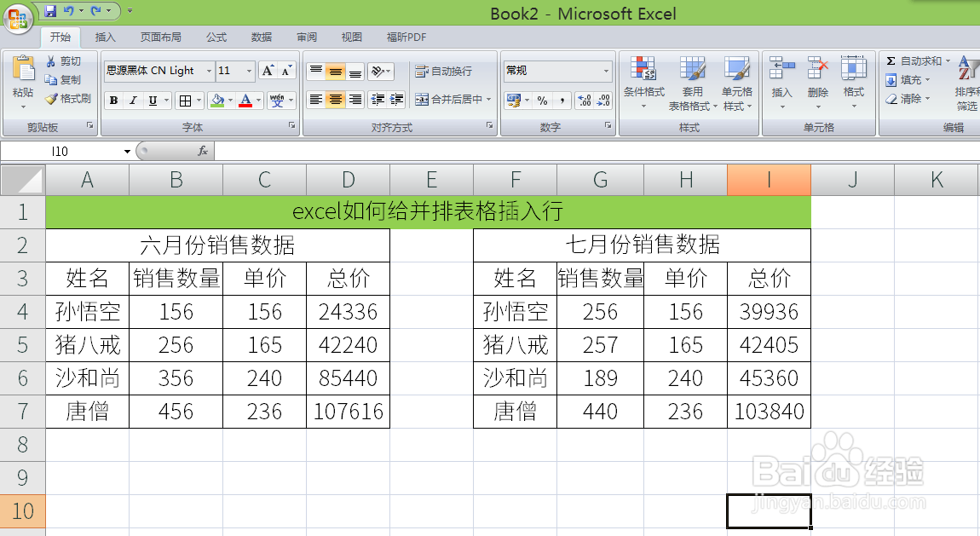Click the cell containing 孙悟空
This screenshot has height=536, width=980.
(86, 311)
